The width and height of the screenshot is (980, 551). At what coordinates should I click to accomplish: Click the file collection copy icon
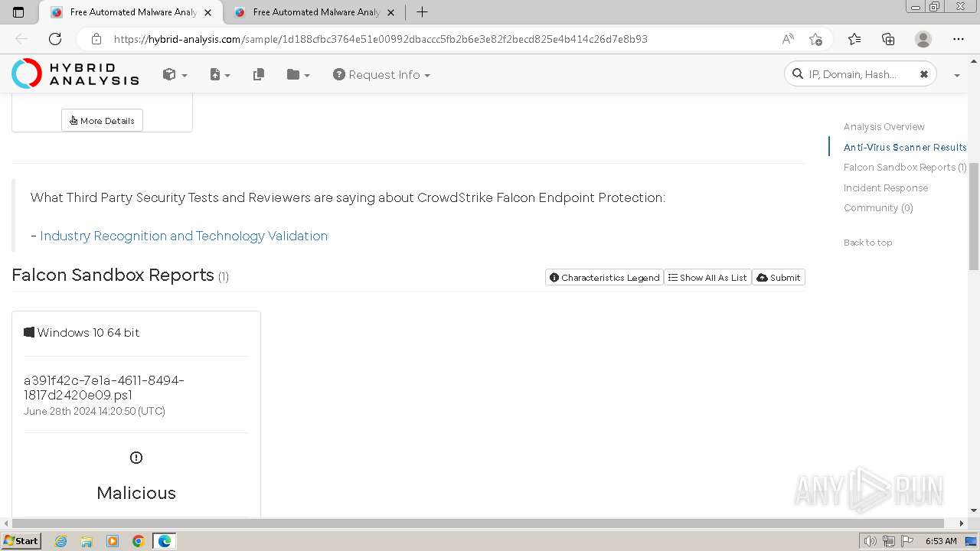259,74
